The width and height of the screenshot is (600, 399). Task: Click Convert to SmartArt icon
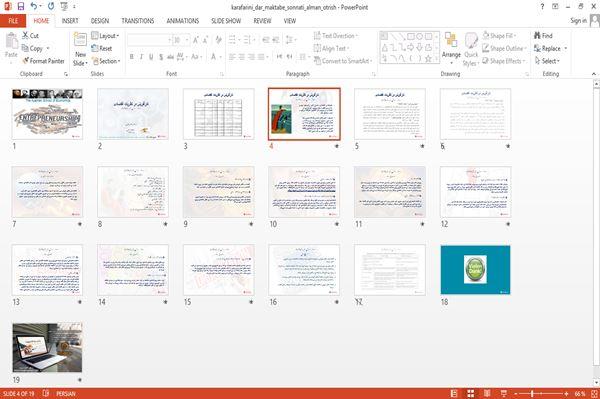pos(317,61)
